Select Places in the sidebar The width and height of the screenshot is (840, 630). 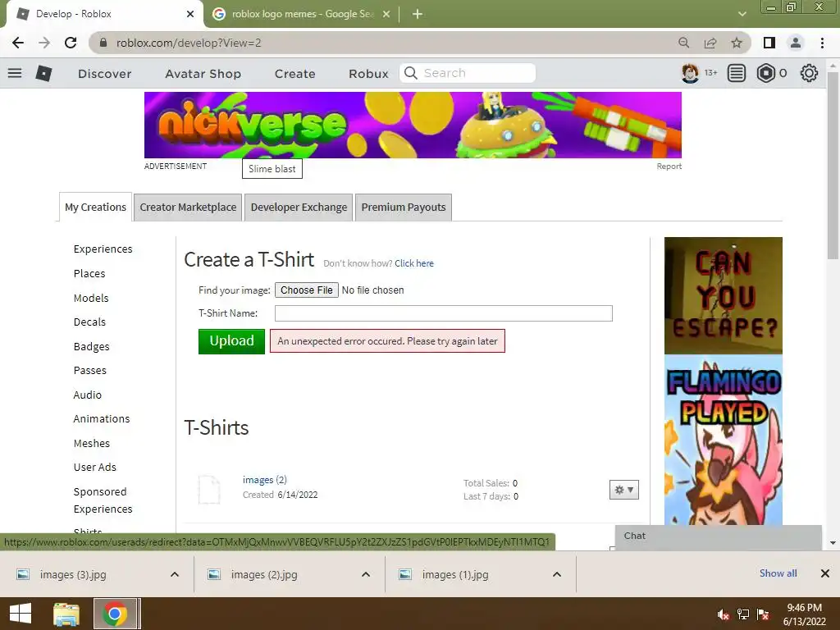click(x=89, y=273)
